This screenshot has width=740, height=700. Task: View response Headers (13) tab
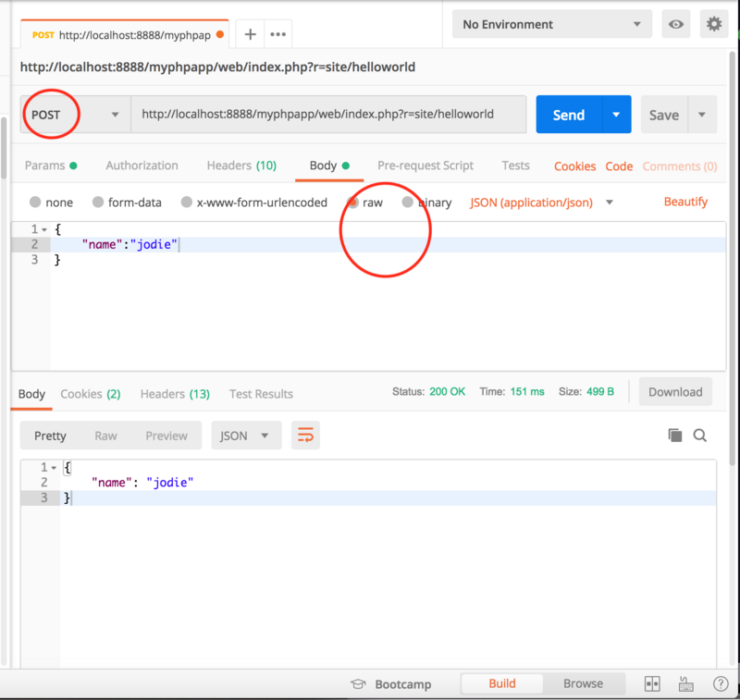pos(174,393)
